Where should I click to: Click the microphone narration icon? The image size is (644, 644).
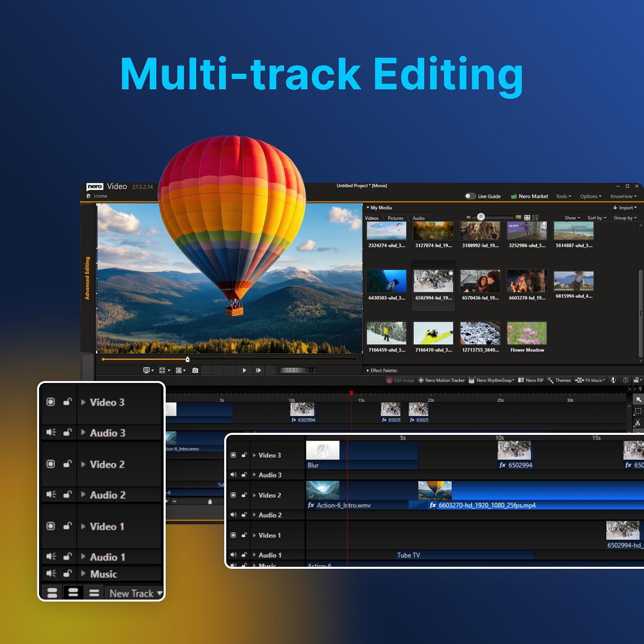[613, 380]
